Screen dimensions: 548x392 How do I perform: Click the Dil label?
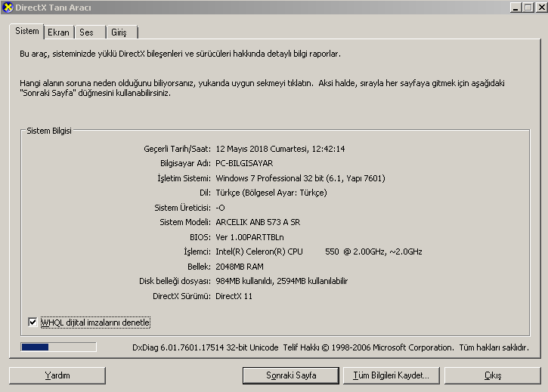click(205, 193)
